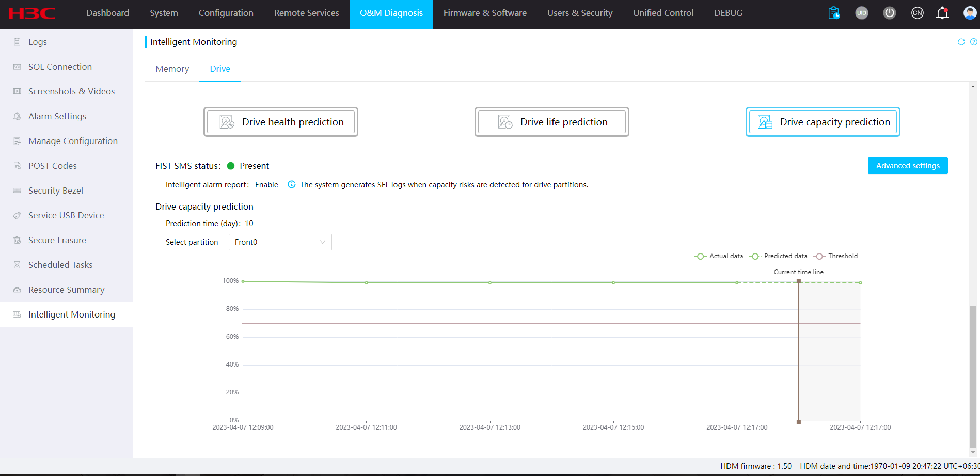Click the Intelligent Monitoring sidebar icon
The image size is (980, 476).
pyautogui.click(x=17, y=314)
